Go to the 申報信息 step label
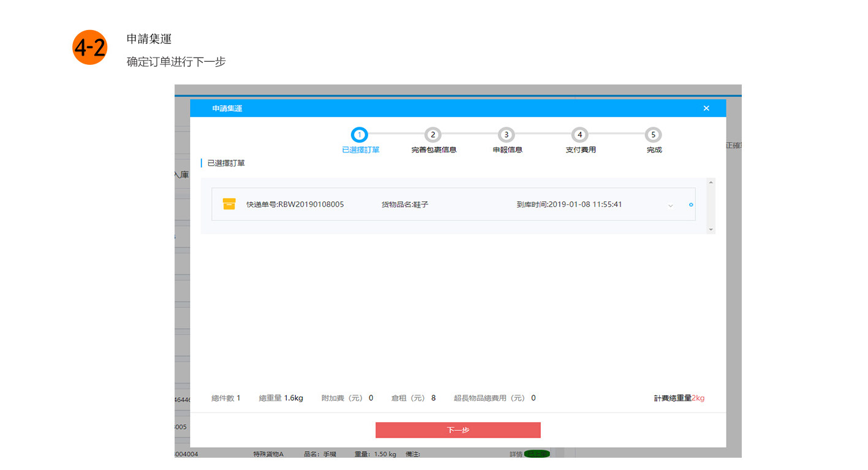The height and width of the screenshot is (470, 868). [507, 150]
